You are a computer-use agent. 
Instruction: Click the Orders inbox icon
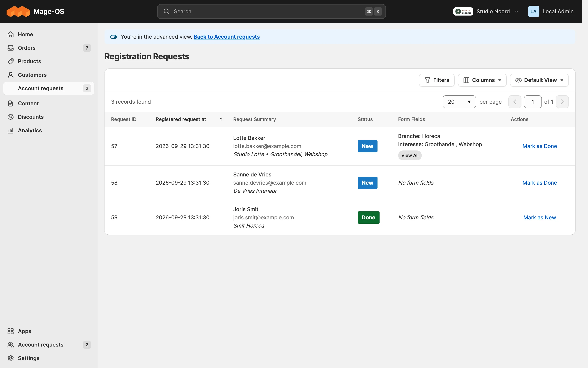(x=11, y=48)
